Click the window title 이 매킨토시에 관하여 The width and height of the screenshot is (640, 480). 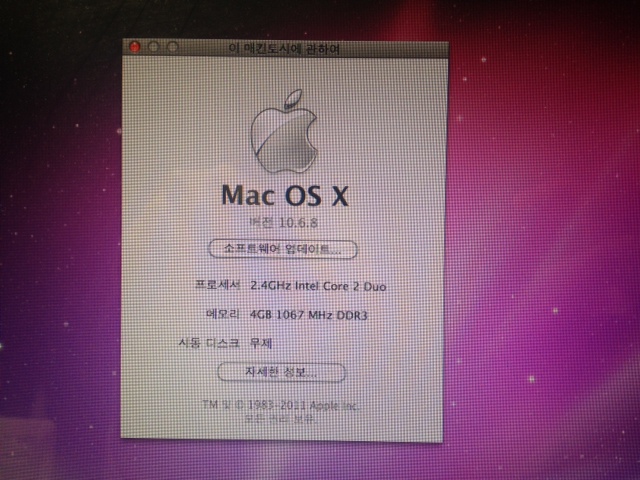(x=285, y=46)
